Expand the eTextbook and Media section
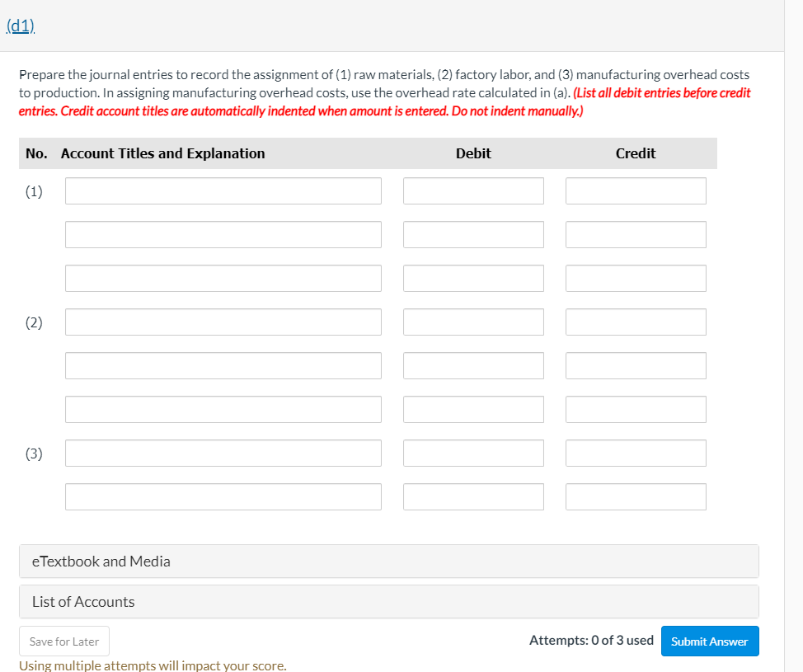Screen dimensions: 803x672 (x=101, y=561)
